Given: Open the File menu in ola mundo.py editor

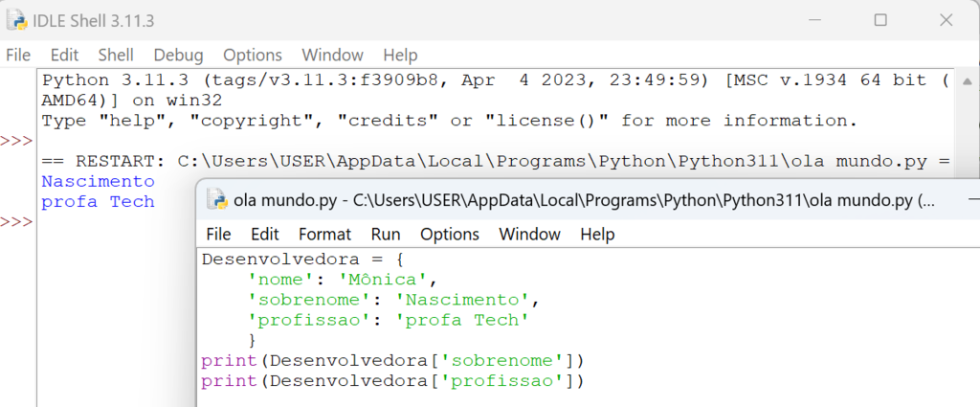Looking at the screenshot, I should tap(218, 234).
